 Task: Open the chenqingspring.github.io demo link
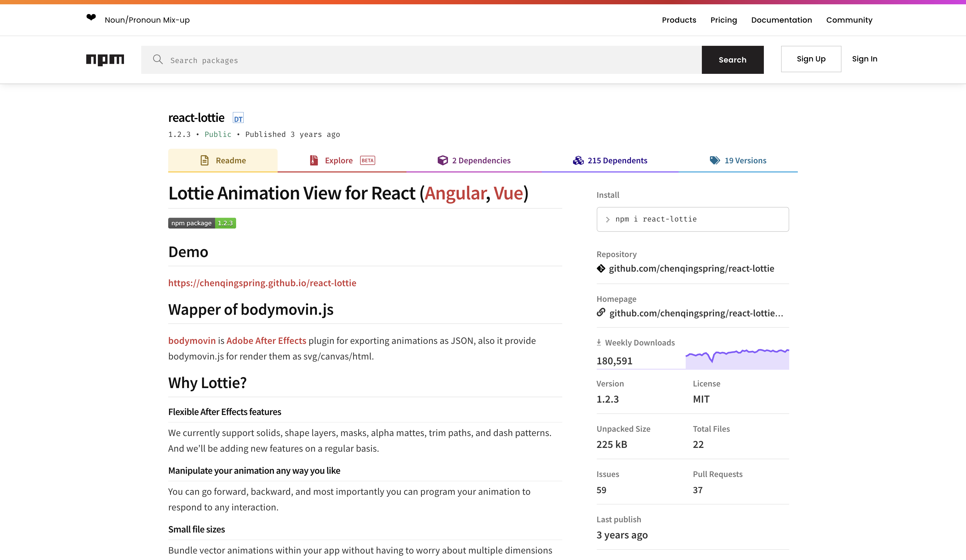tap(262, 283)
